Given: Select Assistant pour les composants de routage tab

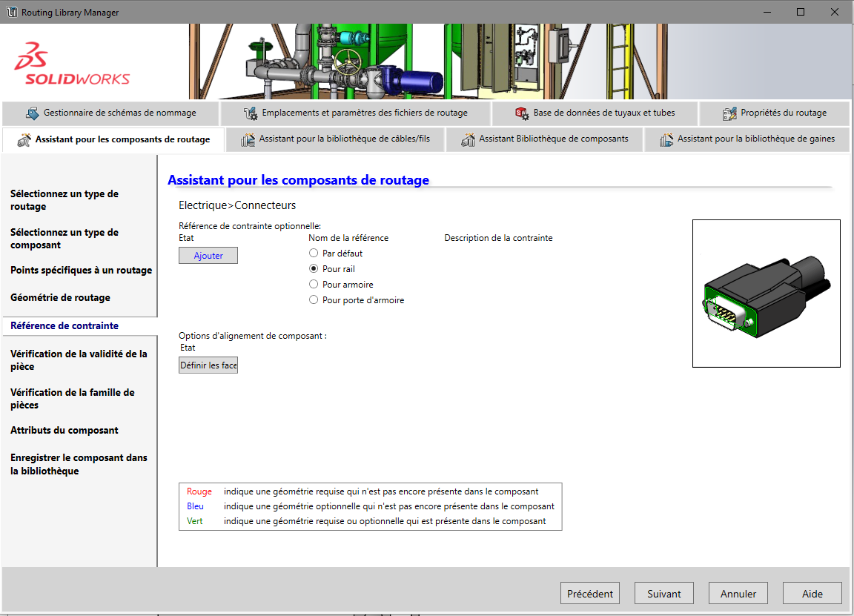Looking at the screenshot, I should coord(114,140).
